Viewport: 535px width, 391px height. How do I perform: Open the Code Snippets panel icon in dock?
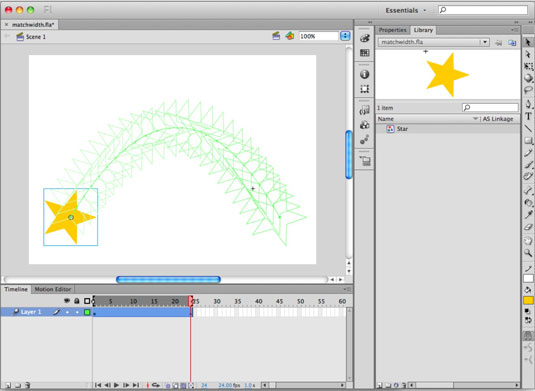[364, 110]
